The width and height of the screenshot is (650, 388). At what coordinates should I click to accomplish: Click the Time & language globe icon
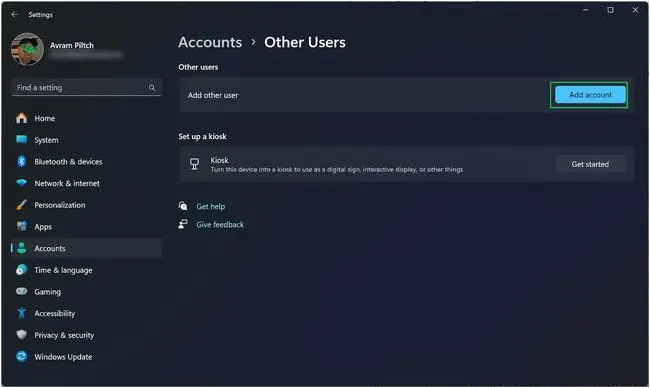click(22, 270)
